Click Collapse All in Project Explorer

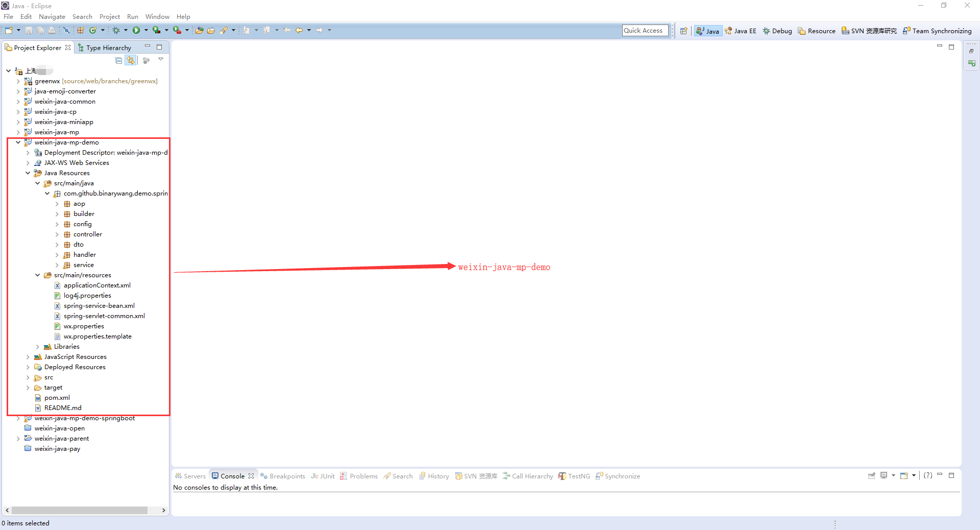click(119, 60)
